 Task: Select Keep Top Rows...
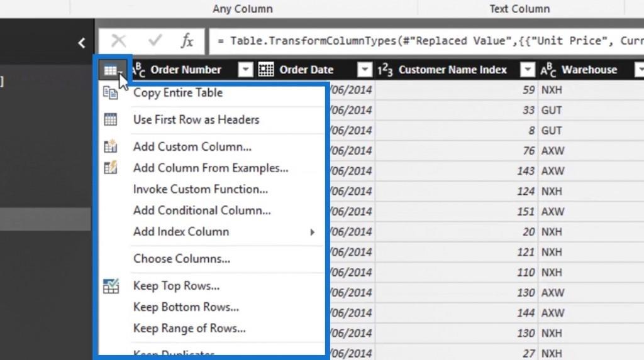click(176, 286)
